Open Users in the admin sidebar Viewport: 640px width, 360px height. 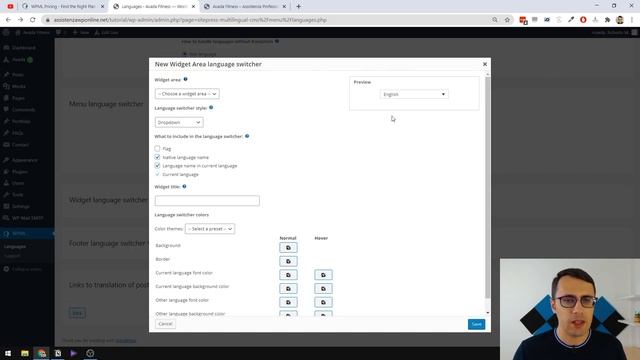tap(18, 183)
